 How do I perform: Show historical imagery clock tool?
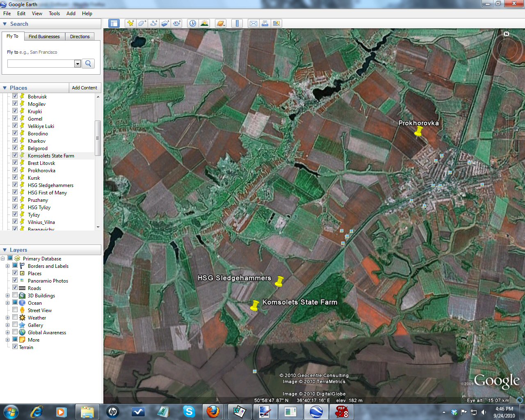tap(192, 23)
